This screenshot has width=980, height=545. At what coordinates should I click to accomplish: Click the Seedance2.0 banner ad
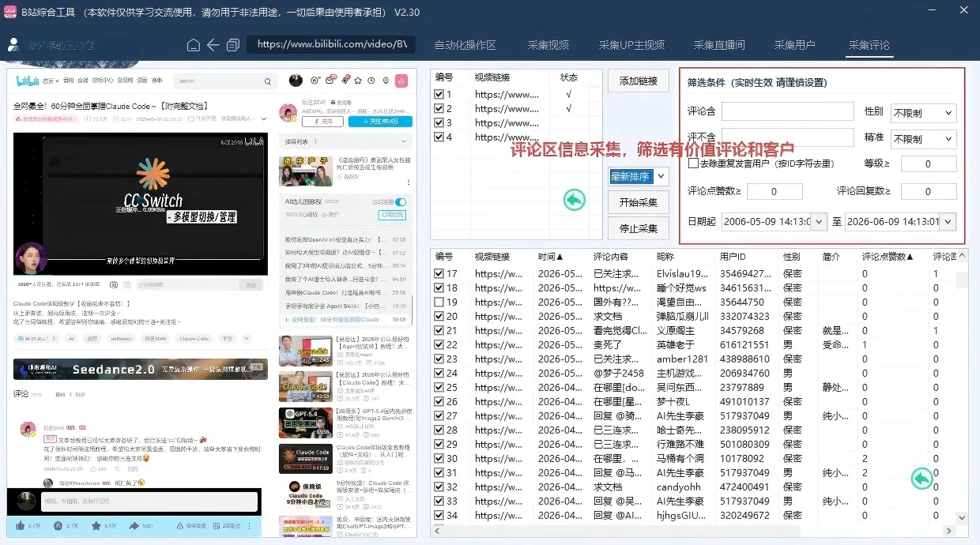[x=141, y=369]
